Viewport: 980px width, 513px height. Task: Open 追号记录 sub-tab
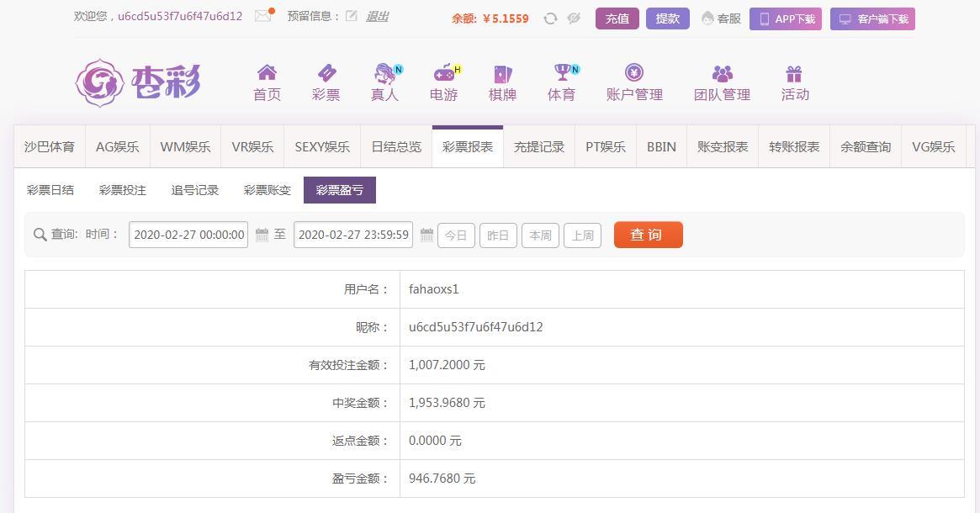(x=195, y=190)
